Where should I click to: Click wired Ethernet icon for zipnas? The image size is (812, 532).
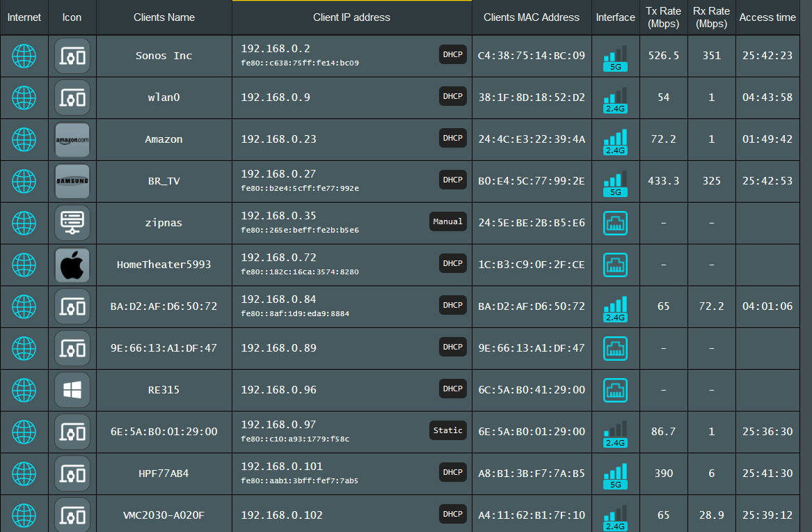coord(615,224)
